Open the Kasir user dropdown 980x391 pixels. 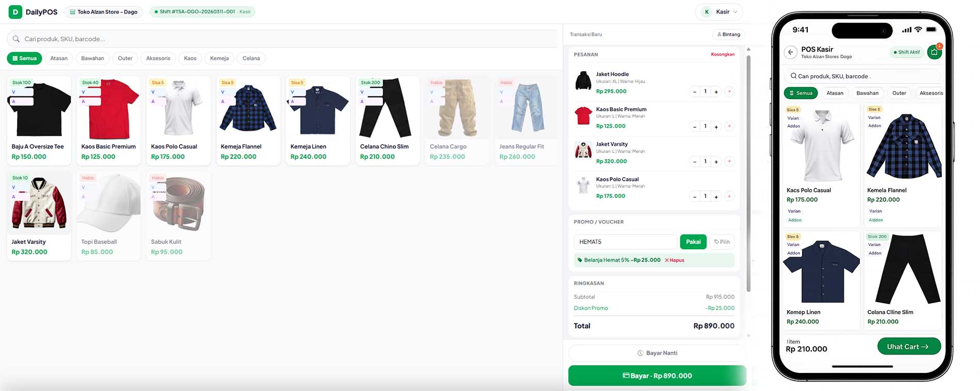pos(719,12)
